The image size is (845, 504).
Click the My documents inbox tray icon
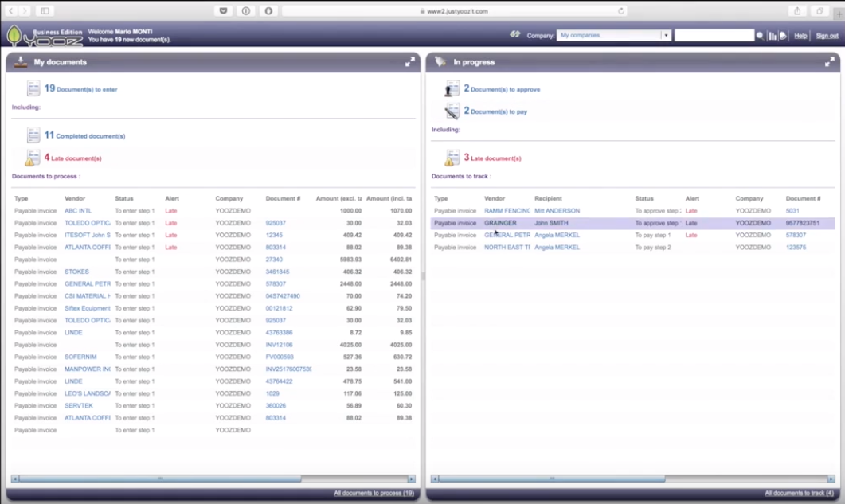coord(21,61)
